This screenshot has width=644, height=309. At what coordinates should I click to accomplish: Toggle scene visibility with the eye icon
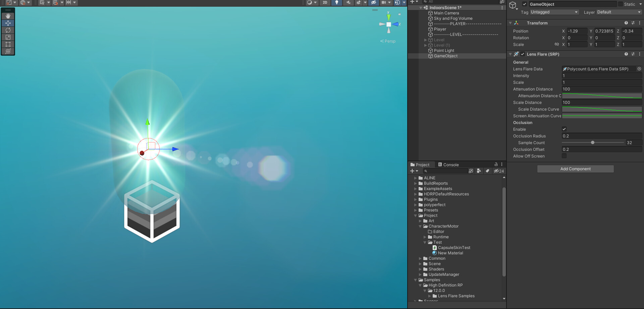[373, 2]
